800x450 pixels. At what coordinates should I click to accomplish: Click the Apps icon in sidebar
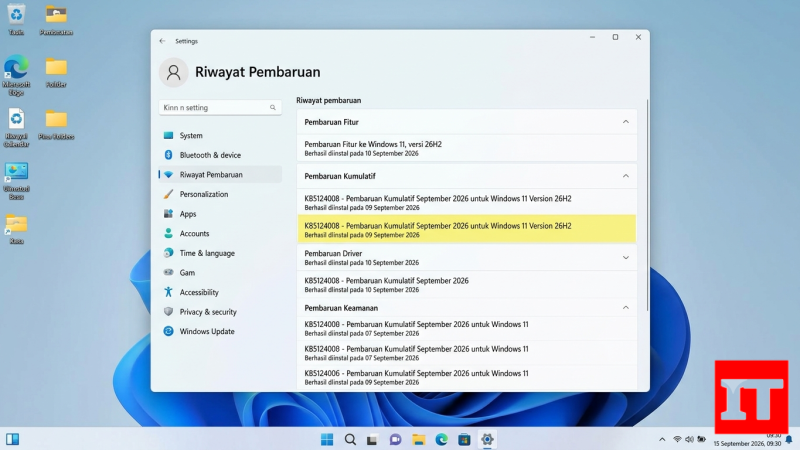(168, 214)
